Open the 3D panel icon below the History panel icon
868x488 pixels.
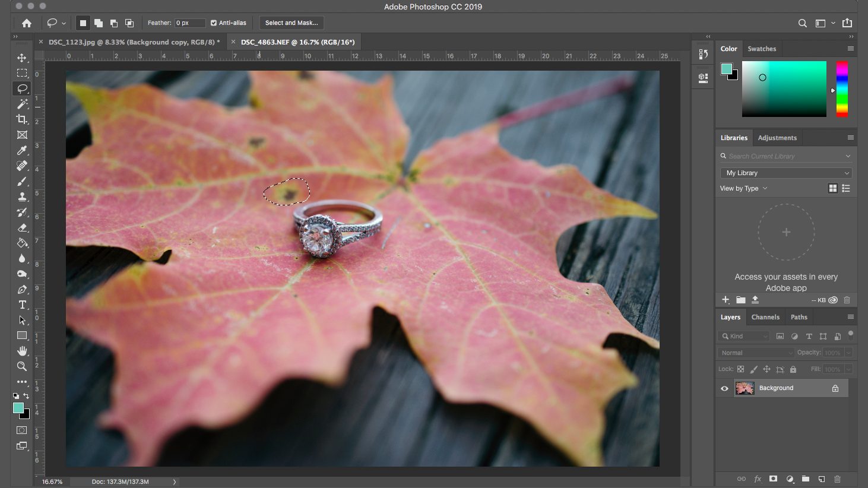(704, 78)
